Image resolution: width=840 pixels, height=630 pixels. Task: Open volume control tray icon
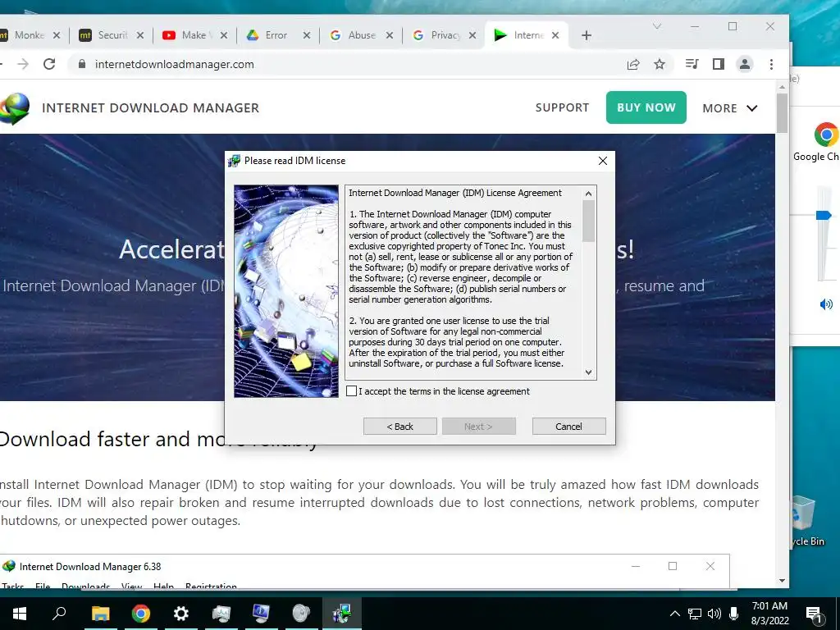click(x=714, y=614)
